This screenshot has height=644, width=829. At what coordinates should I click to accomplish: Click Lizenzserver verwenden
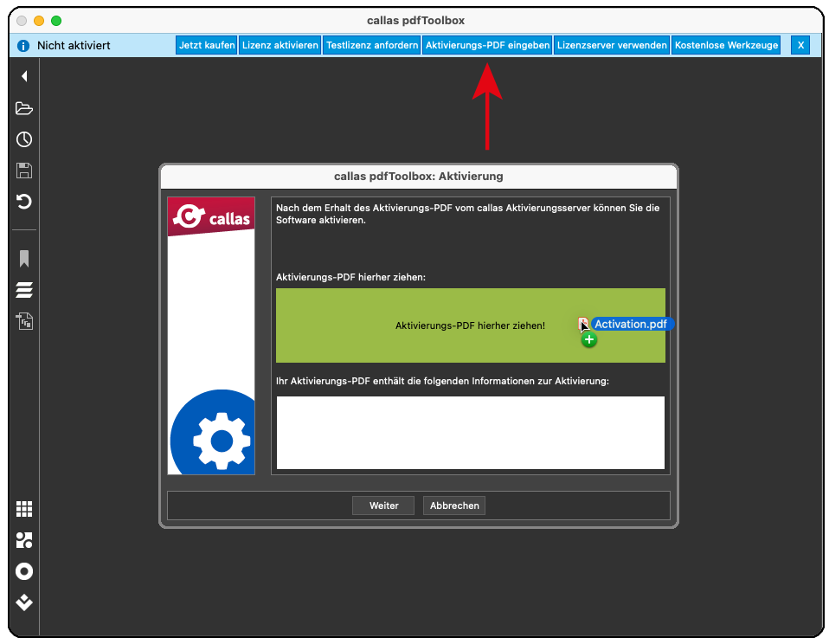(x=612, y=45)
